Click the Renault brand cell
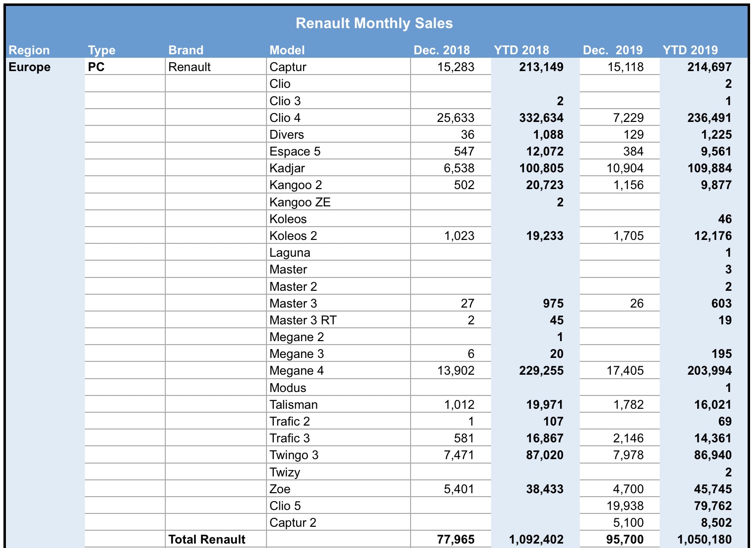Image resolution: width=756 pixels, height=548 pixels. [x=189, y=67]
